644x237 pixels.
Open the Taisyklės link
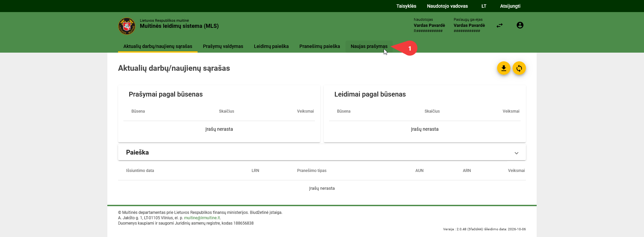click(x=406, y=6)
